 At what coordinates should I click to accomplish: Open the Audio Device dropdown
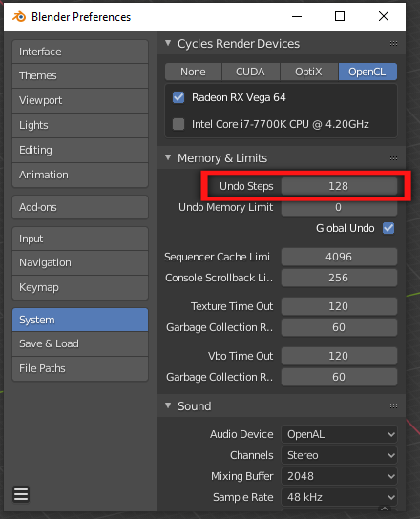(339, 434)
